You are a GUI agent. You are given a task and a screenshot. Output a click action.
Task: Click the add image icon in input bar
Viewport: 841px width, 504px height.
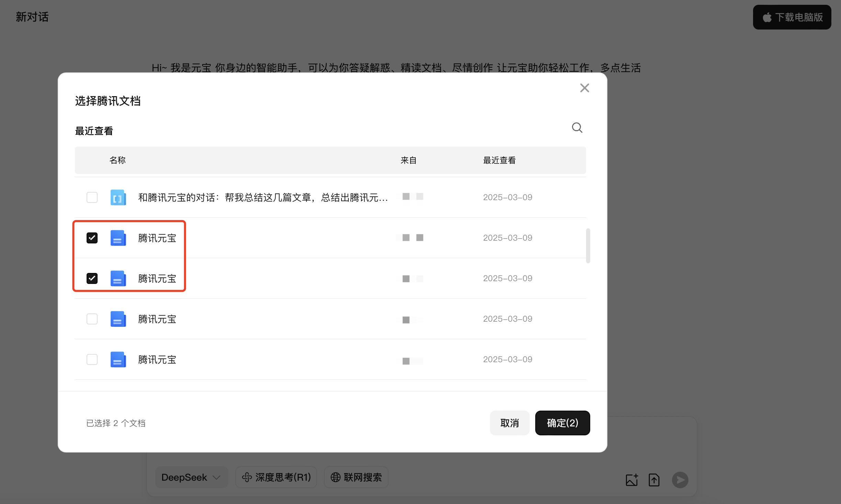click(632, 480)
